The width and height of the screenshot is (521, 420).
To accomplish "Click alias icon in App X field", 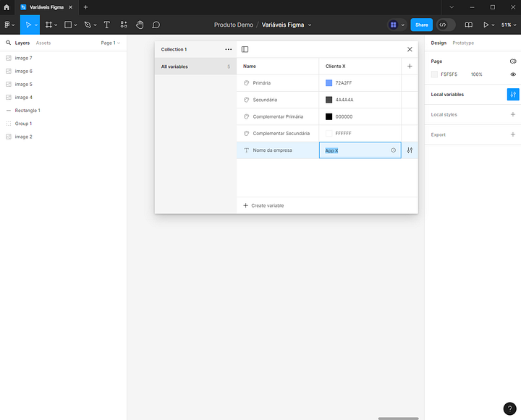I will pyautogui.click(x=394, y=150).
